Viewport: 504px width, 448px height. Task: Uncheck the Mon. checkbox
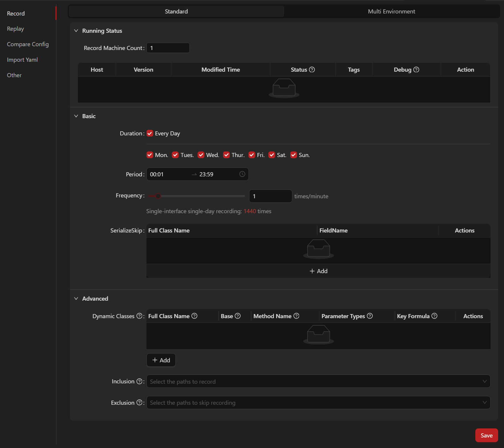click(150, 155)
